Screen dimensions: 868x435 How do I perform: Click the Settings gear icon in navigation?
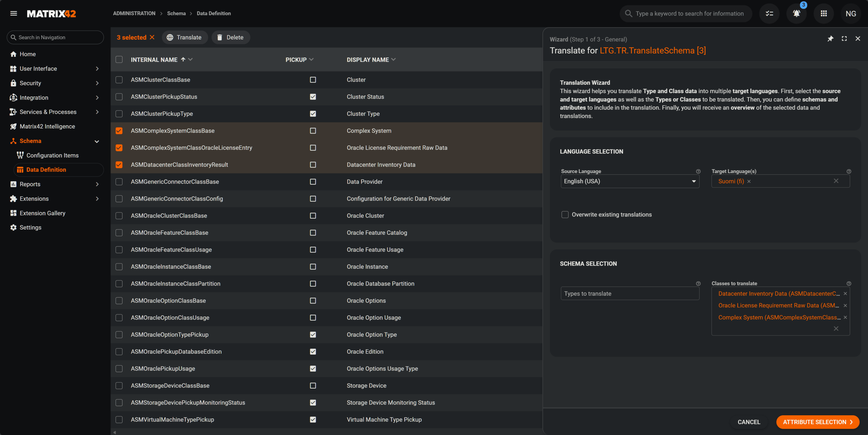(x=14, y=228)
